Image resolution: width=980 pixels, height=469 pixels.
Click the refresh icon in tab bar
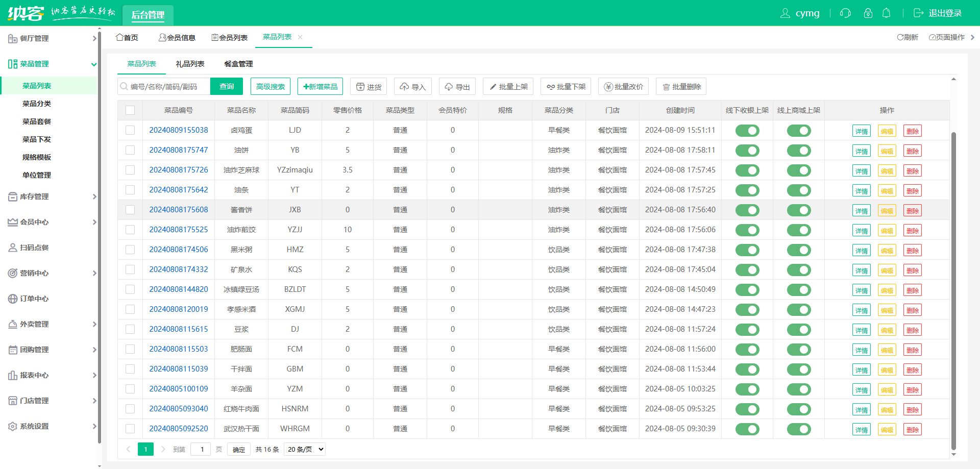tap(900, 37)
